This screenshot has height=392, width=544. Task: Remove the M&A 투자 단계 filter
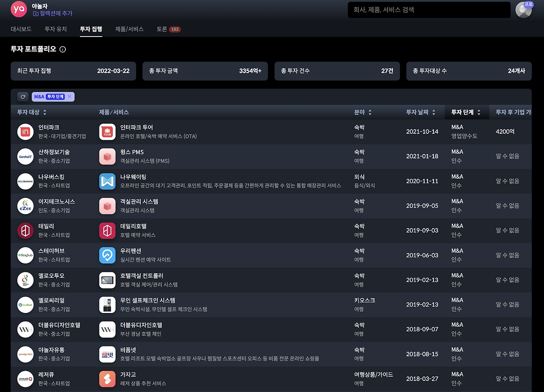tap(69, 96)
